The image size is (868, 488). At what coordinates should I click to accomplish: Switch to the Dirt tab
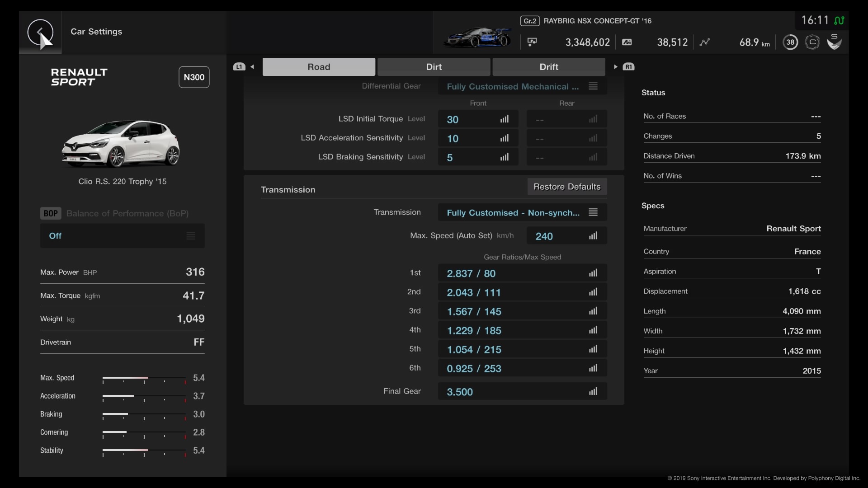(434, 67)
